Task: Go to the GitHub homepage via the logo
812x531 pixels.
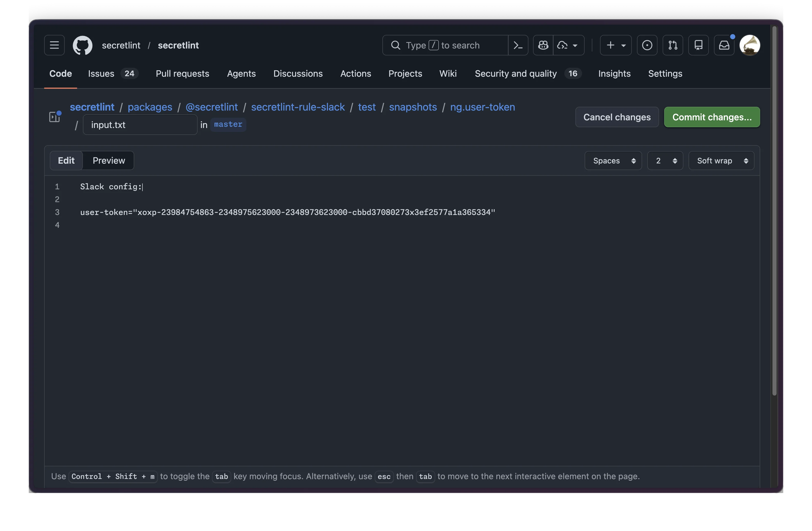Action: pyautogui.click(x=83, y=45)
